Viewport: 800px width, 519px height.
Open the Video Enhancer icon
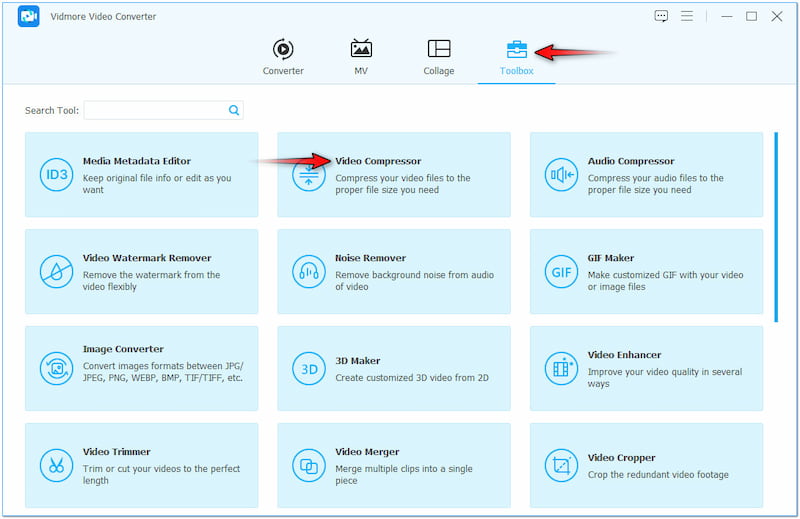(x=561, y=368)
